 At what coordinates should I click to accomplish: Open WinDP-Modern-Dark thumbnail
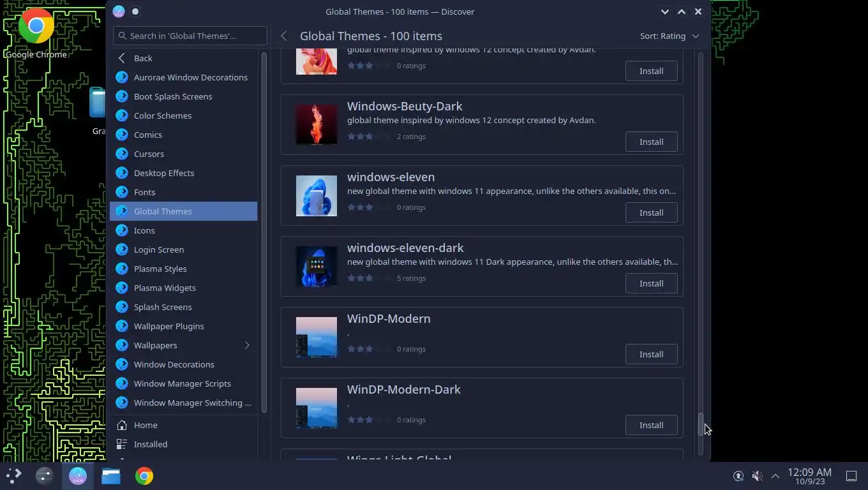(317, 408)
